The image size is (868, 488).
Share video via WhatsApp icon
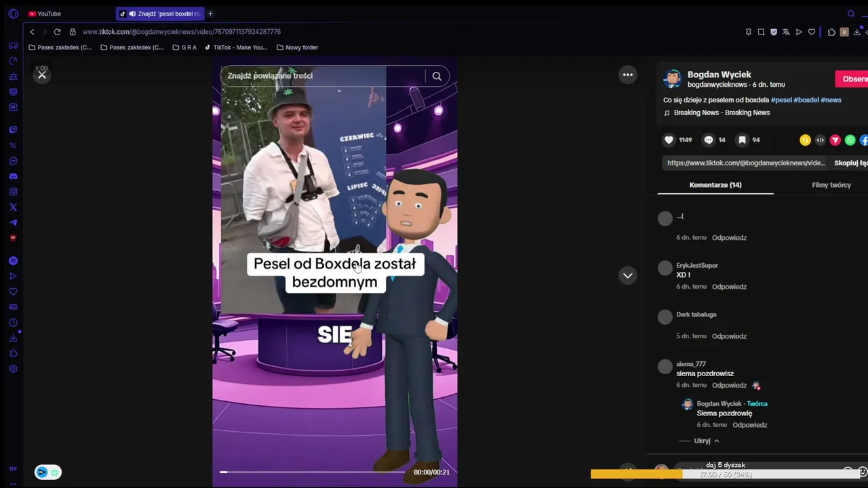tap(850, 140)
